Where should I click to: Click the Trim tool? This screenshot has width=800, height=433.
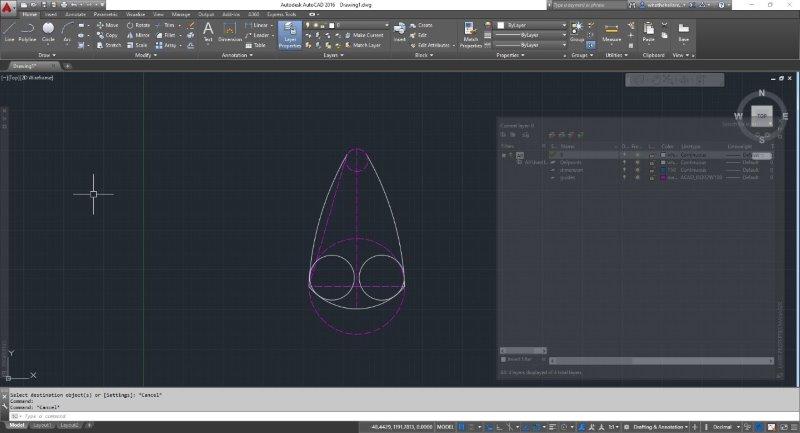(165, 25)
